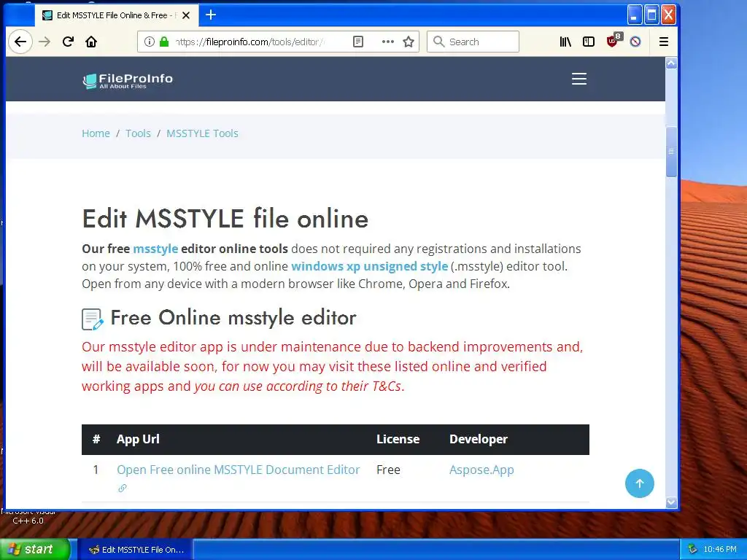
Task: Open the Home breadcrumb link
Action: coord(96,133)
